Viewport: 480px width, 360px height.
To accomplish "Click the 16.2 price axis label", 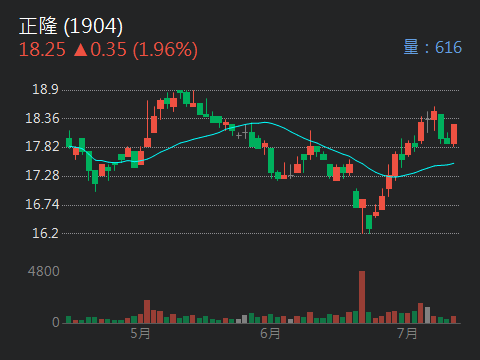I will [x=45, y=233].
